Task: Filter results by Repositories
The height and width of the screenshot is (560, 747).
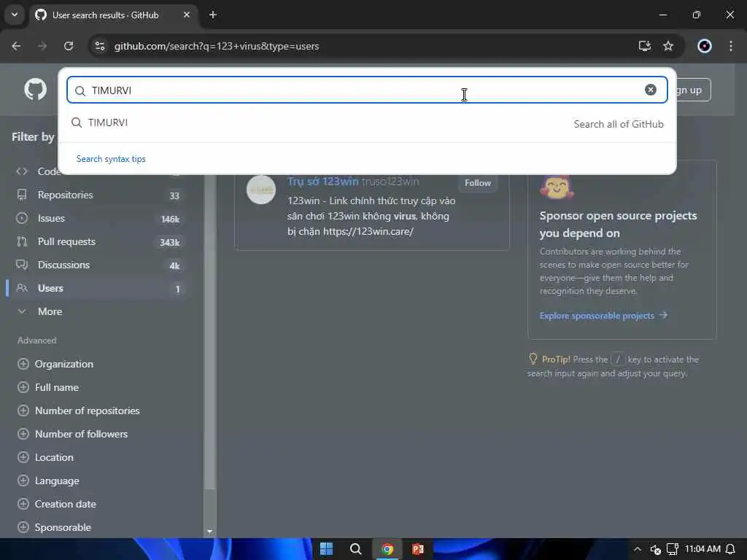Action: click(98, 195)
